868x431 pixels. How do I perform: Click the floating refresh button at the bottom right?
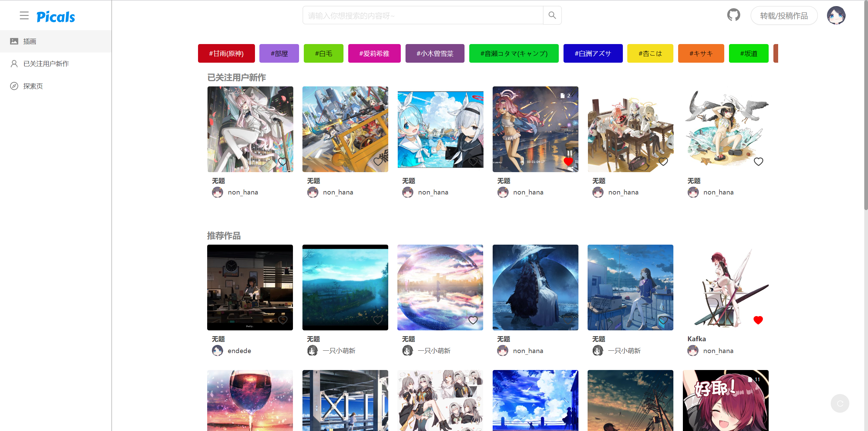point(840,403)
